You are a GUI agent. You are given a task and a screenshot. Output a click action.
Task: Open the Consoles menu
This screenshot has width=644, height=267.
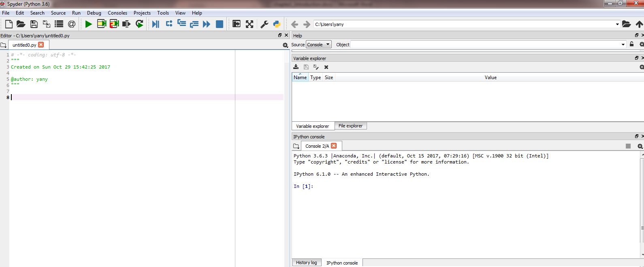click(117, 13)
